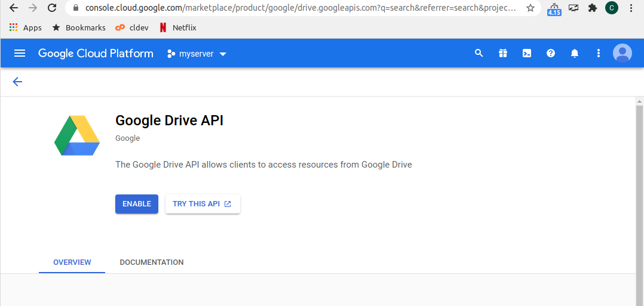This screenshot has height=306, width=644.
Task: Open Chrome three-dot menu
Action: (631, 8)
